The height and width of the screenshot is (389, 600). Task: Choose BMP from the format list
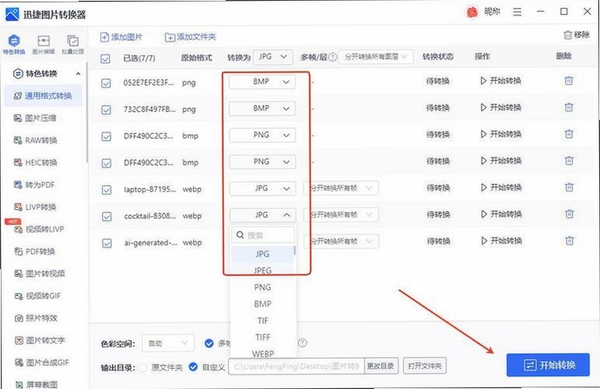tap(262, 304)
